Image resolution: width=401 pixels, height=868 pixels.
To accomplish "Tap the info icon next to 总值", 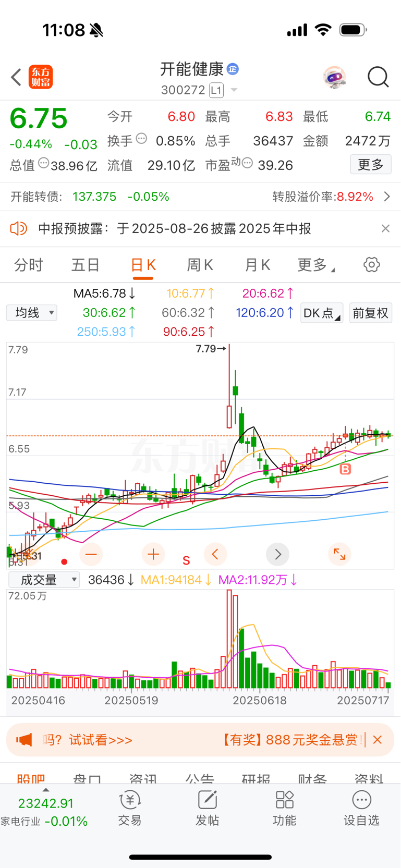I will tap(44, 163).
